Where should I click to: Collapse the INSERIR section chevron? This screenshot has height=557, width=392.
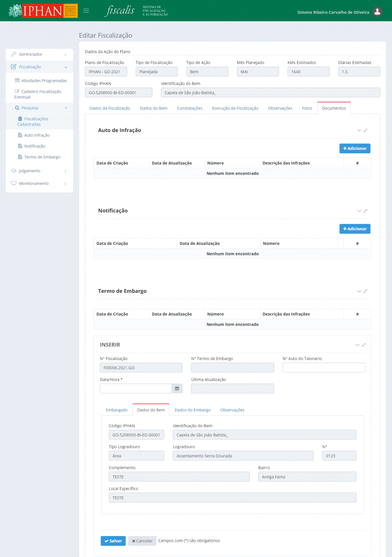click(x=358, y=345)
